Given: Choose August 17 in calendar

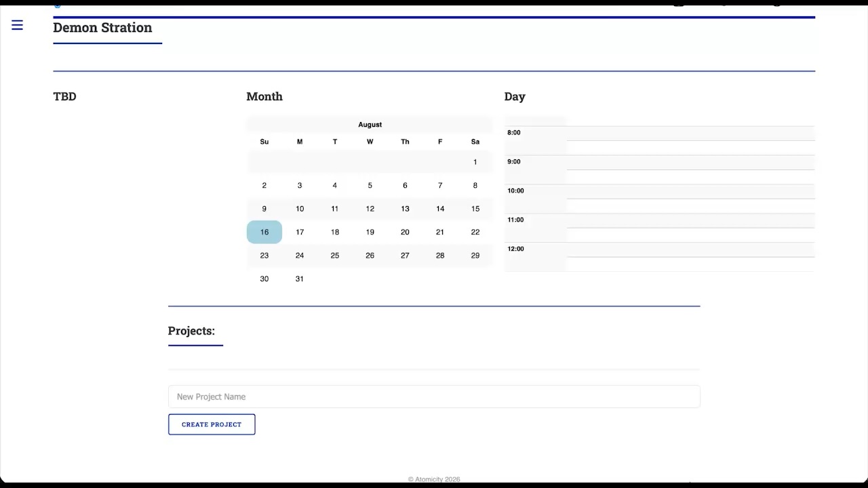Looking at the screenshot, I should coord(300,232).
